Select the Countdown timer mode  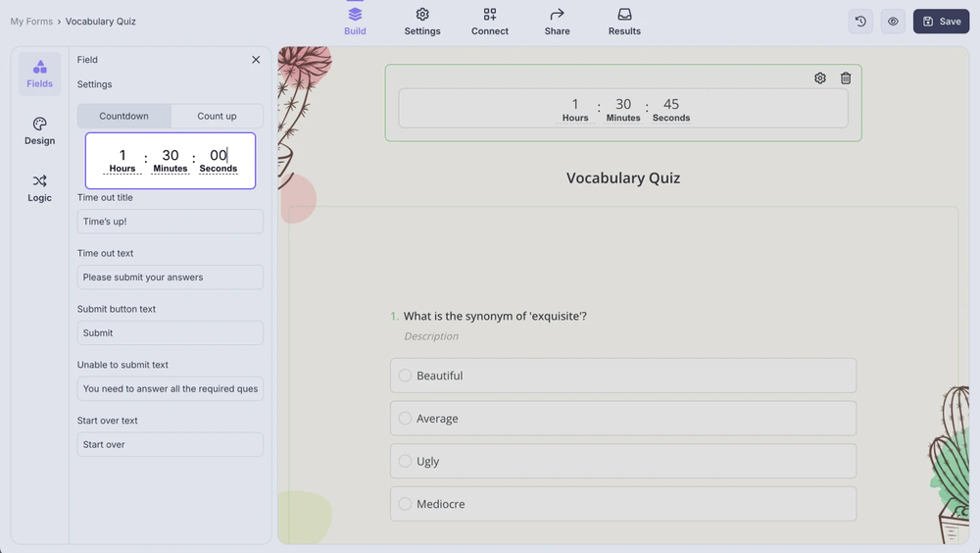click(x=124, y=116)
